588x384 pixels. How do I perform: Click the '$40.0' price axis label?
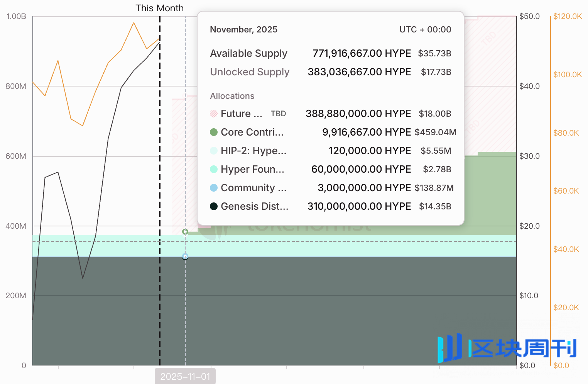tap(529, 86)
